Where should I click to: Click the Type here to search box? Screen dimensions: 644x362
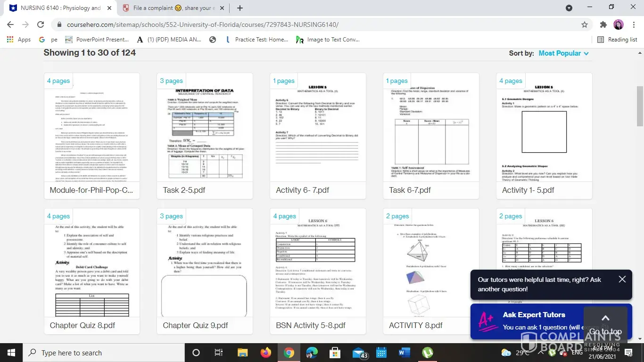[x=104, y=353]
